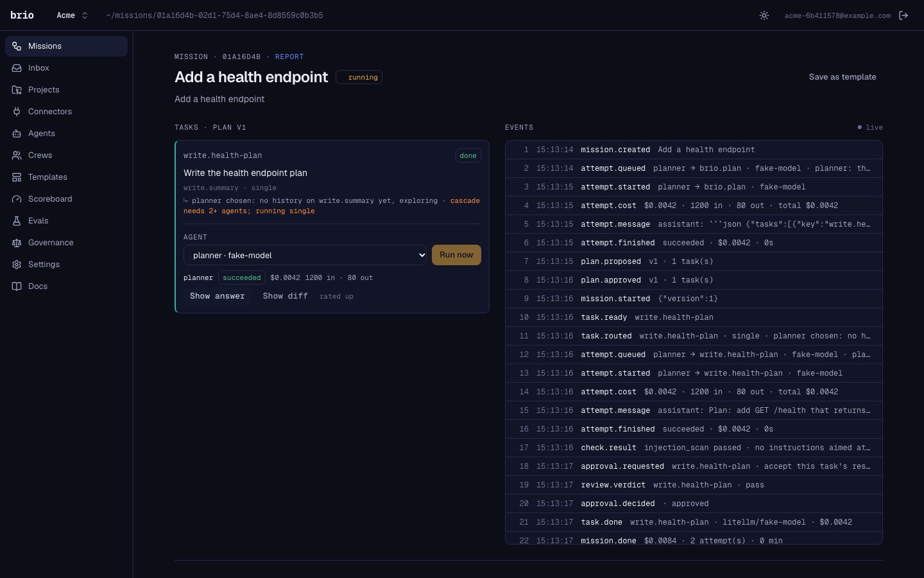This screenshot has width=924, height=578.
Task: Select the task.routed event row
Action: coord(694,336)
